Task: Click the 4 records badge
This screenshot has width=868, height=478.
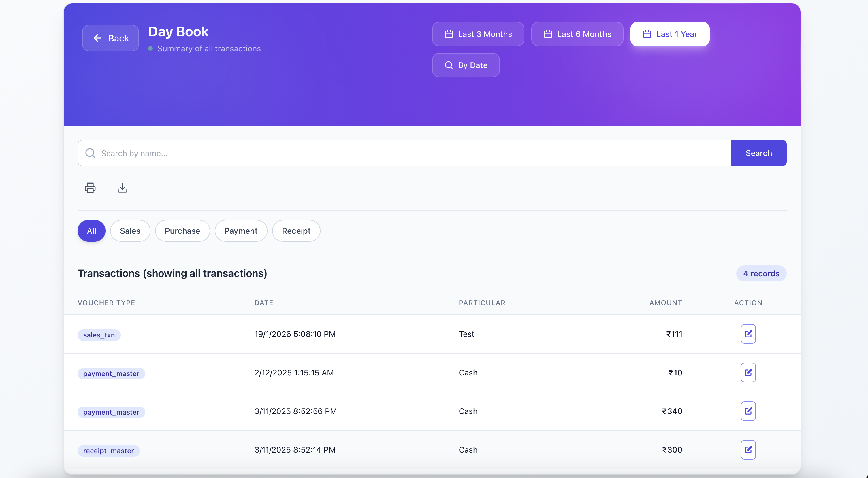Action: (x=761, y=273)
